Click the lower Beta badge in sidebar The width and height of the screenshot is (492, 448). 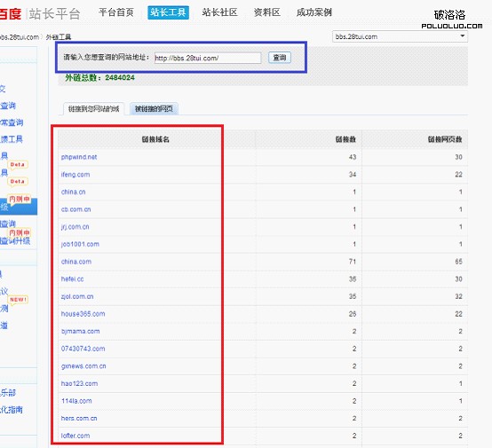tap(18, 181)
